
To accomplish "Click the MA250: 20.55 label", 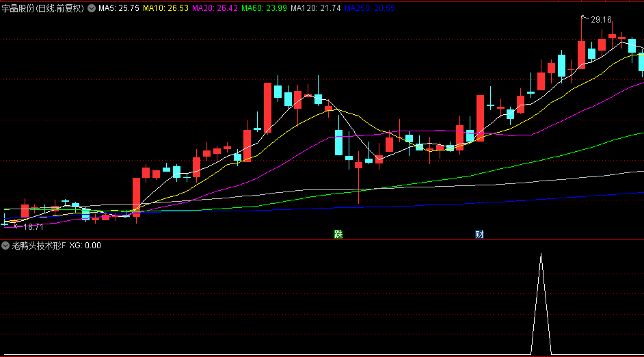I will (x=370, y=8).
